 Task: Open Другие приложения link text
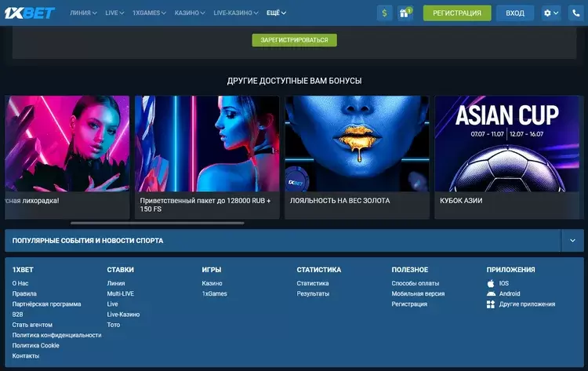pyautogui.click(x=527, y=304)
